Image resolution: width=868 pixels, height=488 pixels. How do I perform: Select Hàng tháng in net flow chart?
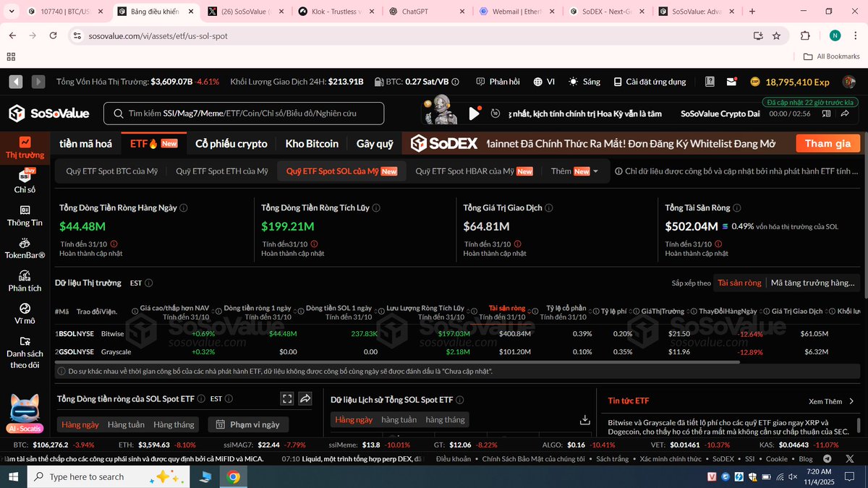[174, 424]
